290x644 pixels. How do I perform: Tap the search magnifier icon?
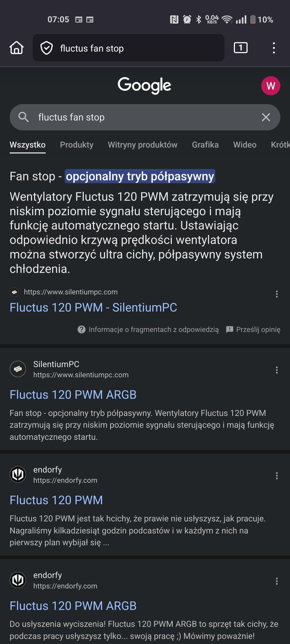point(23,117)
